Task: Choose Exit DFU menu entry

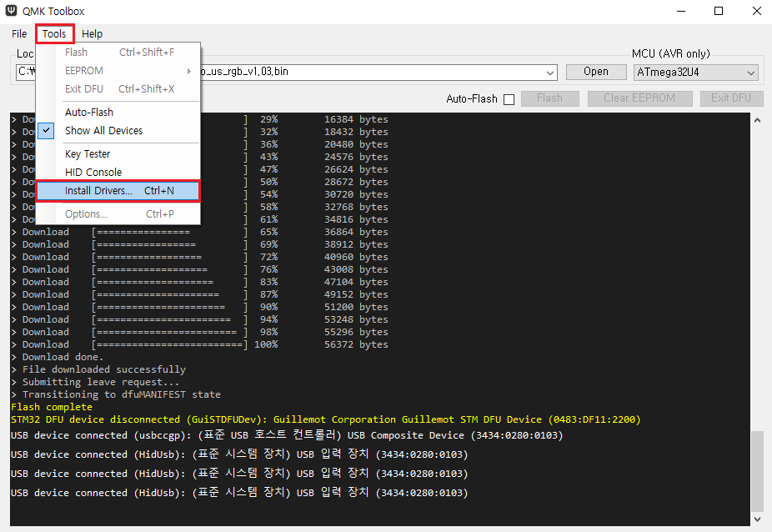Action: pyautogui.click(x=118, y=89)
